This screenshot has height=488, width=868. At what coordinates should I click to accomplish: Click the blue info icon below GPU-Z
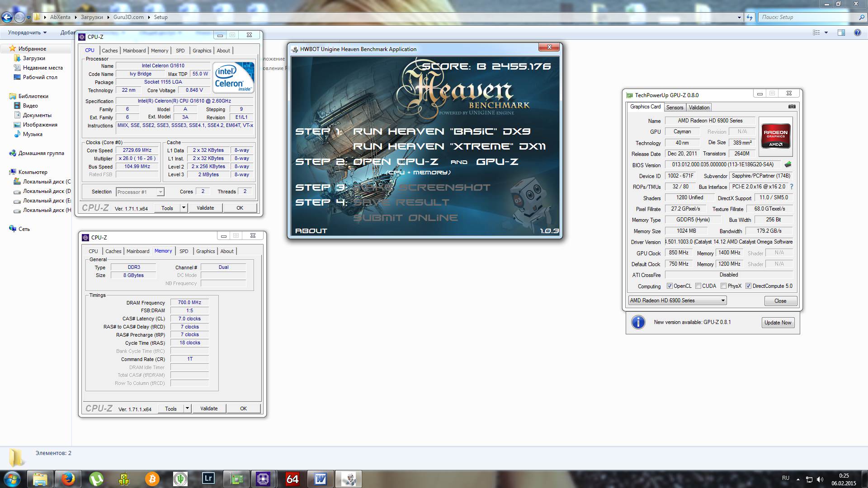pos(638,322)
